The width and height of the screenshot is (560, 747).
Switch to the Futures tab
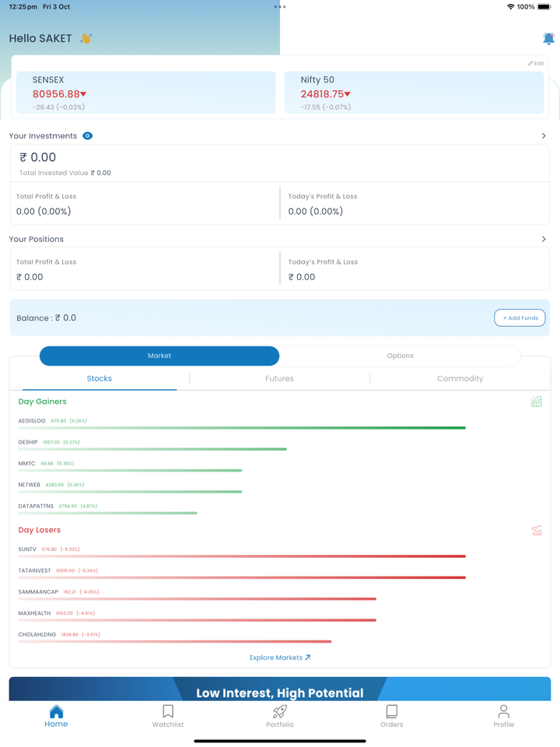coord(279,379)
